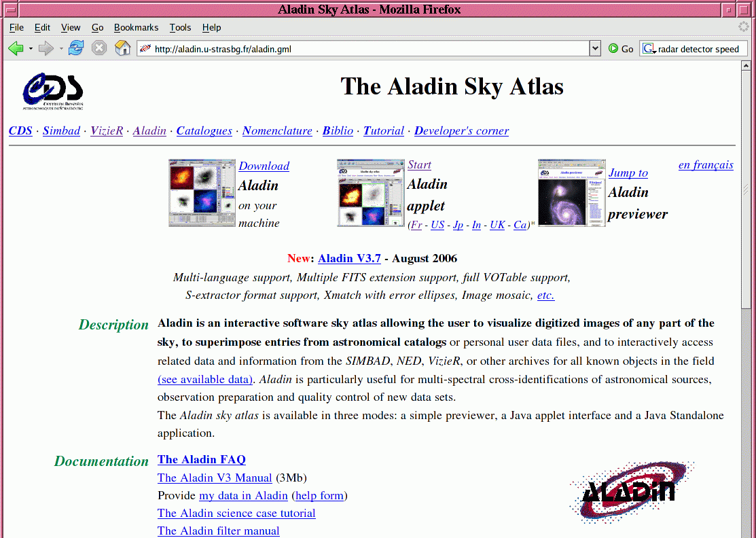Click the window menu button in title bar
The image size is (756, 538).
pos(10,9)
